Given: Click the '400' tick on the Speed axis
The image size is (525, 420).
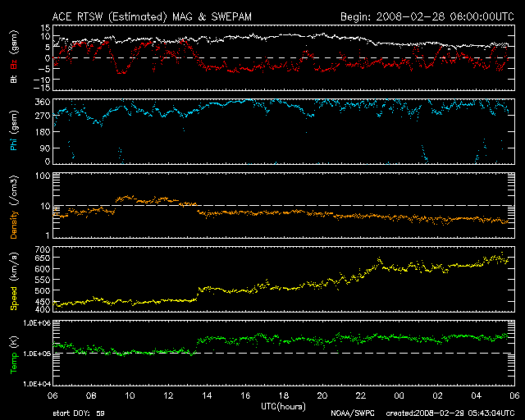Looking at the screenshot, I should coord(42,309).
